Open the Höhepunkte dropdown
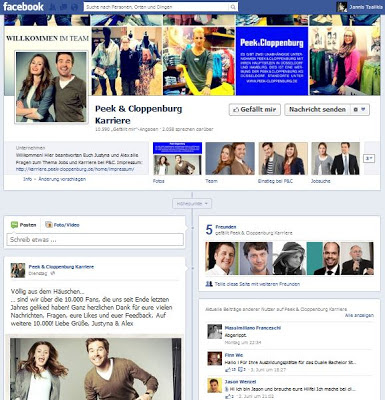This screenshot has width=385, height=400. pyautogui.click(x=192, y=203)
